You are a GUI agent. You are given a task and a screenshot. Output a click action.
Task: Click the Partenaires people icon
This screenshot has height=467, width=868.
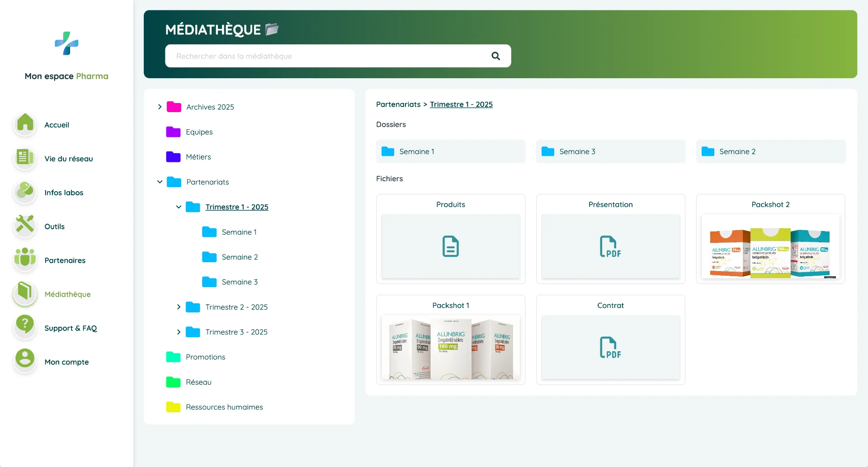(x=25, y=259)
